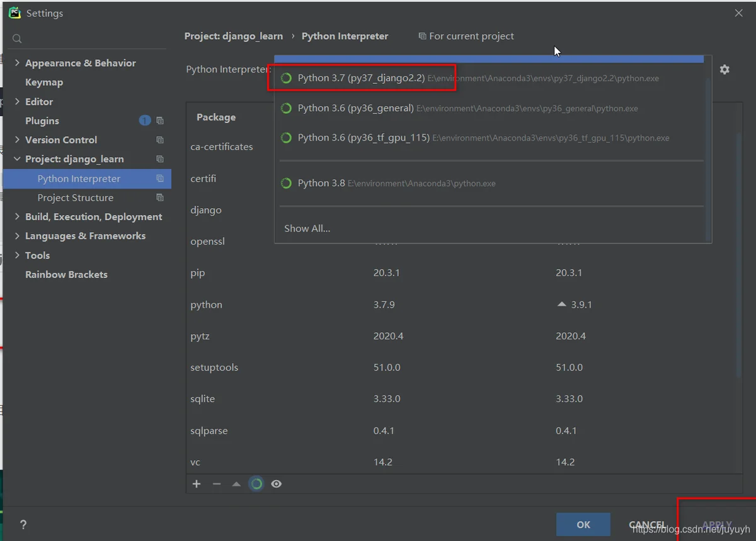Click the Plugins update count badge
Screen dimensions: 756x541
point(145,120)
